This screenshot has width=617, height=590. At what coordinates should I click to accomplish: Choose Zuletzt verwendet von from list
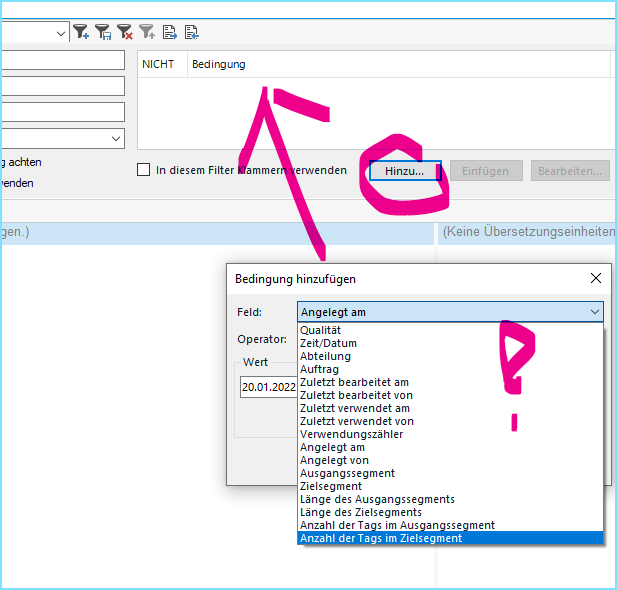[450, 421]
